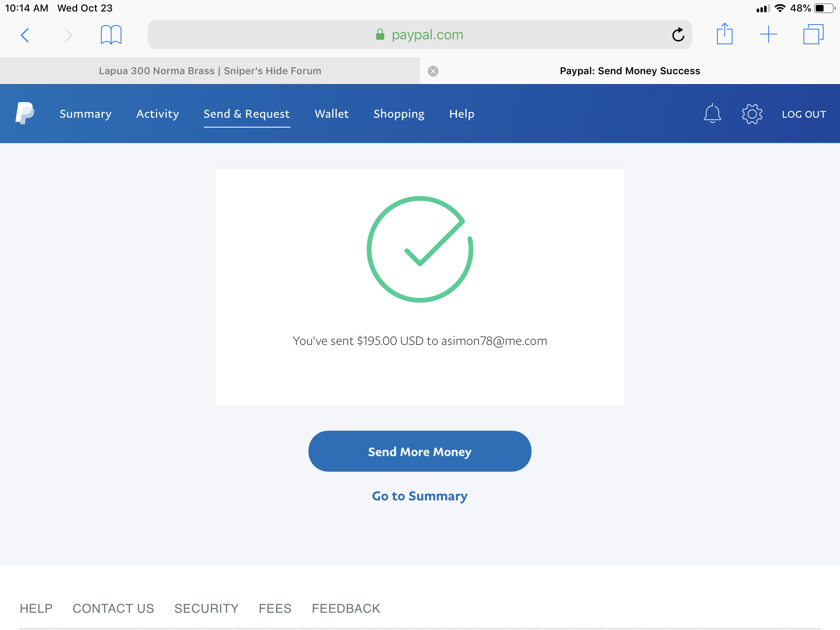Open the Wallet menu
The height and width of the screenshot is (630, 840).
point(331,114)
